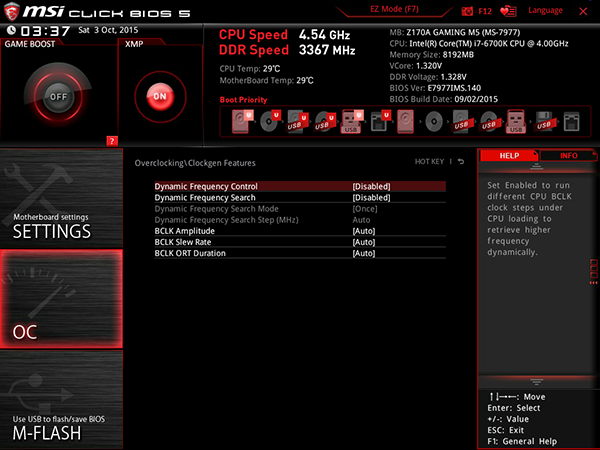This screenshot has width=600, height=450.
Task: Click the CPU Speed 4.54 GHz value
Action: 324,35
